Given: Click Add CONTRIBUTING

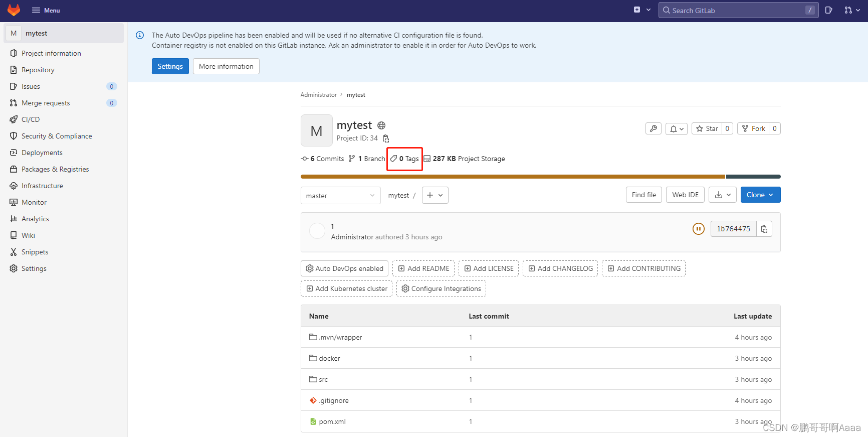Looking at the screenshot, I should (x=643, y=268).
